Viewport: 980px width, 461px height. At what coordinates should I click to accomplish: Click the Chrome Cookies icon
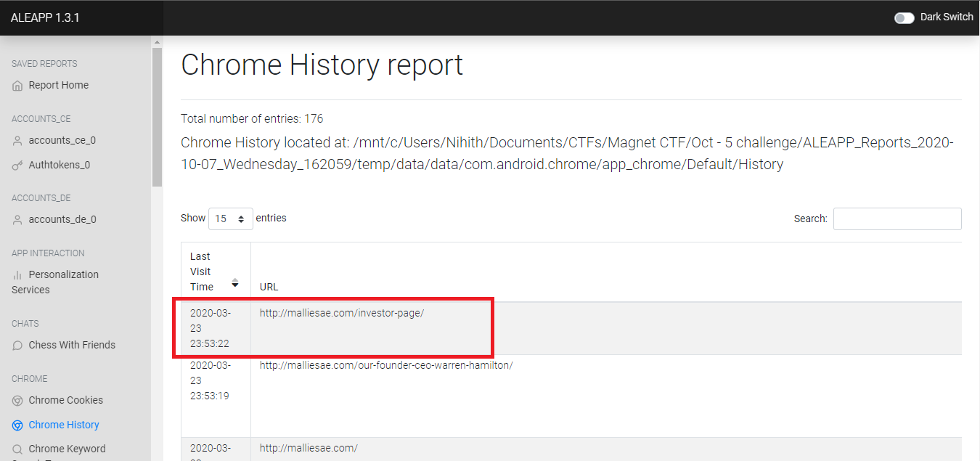[17, 401]
